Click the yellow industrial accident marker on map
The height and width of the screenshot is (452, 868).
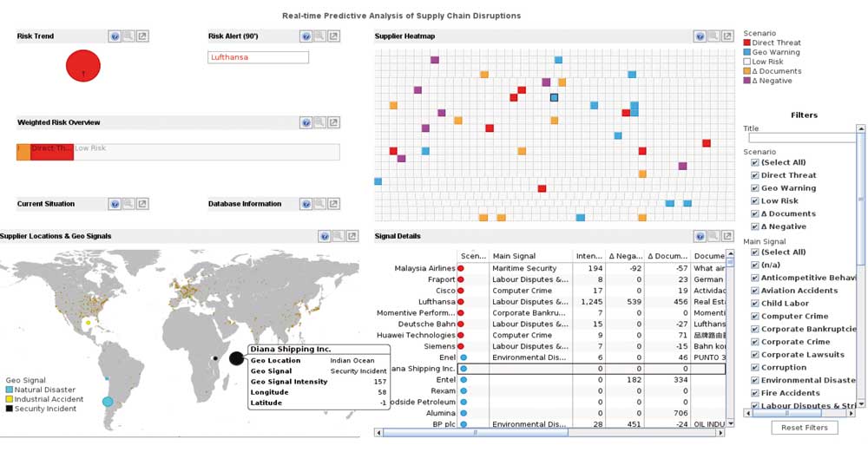coord(88,323)
